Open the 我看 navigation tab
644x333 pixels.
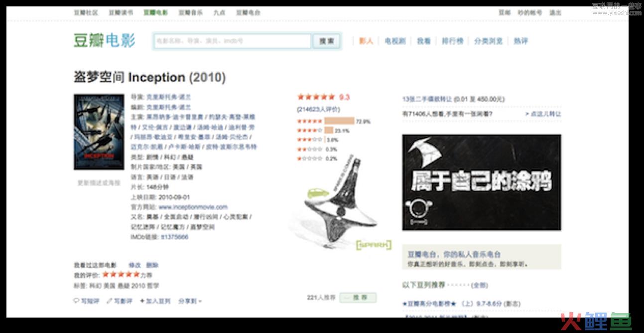(x=424, y=41)
